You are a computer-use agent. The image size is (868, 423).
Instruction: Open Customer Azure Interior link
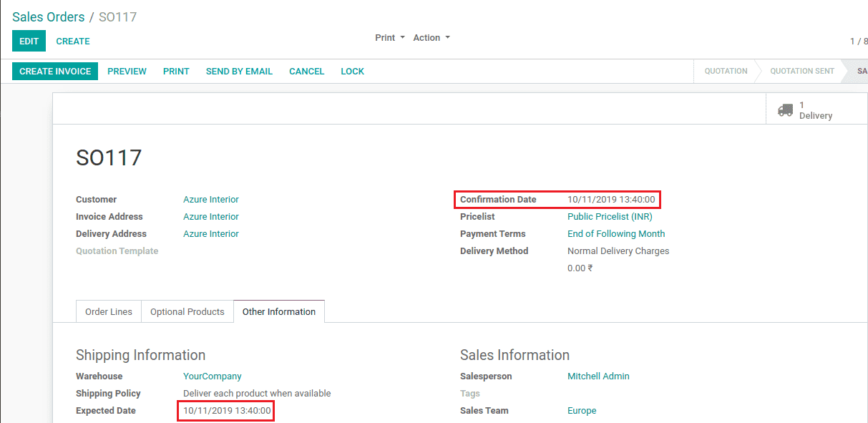pyautogui.click(x=211, y=200)
